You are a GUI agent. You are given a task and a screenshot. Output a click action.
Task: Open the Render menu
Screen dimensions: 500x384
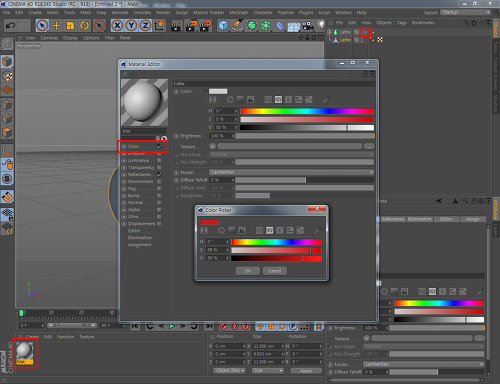pyautogui.click(x=163, y=12)
